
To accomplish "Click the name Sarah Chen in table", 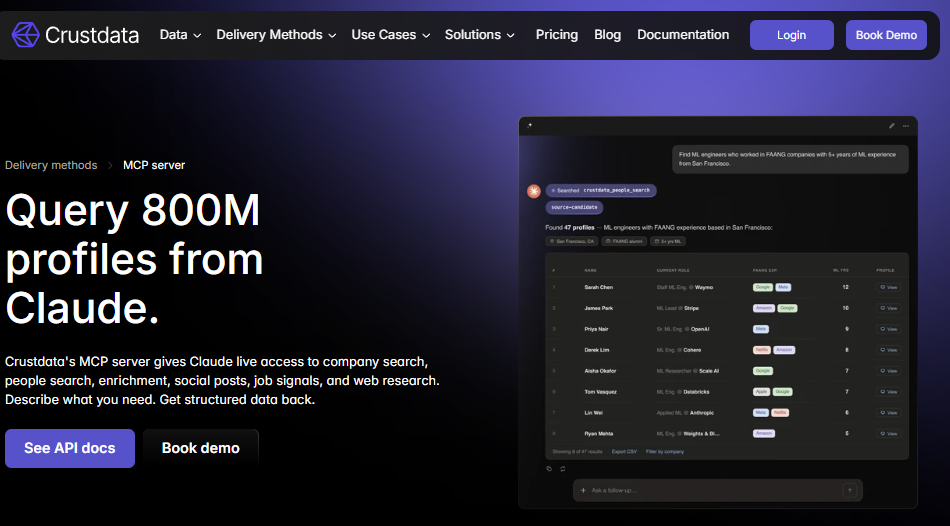I will [599, 287].
